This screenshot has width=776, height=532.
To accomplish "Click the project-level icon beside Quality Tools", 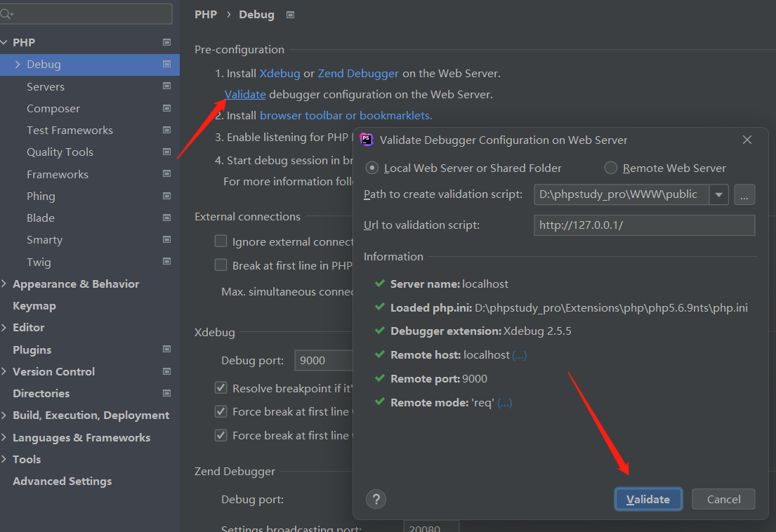I will point(166,152).
